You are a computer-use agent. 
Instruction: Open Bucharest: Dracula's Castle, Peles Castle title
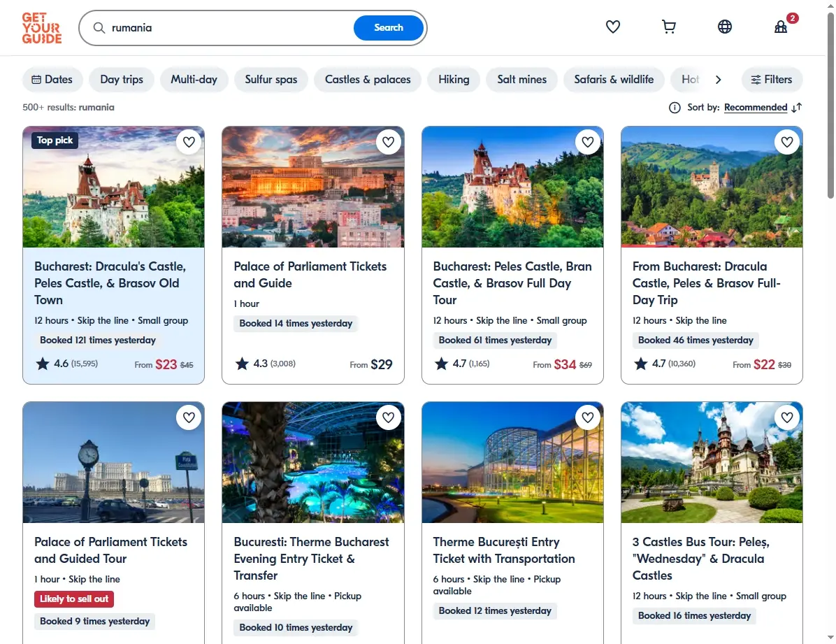click(110, 282)
